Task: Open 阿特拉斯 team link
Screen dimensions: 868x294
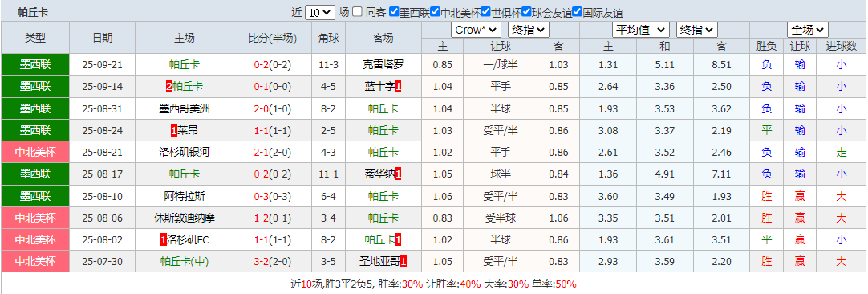Action: (185, 196)
